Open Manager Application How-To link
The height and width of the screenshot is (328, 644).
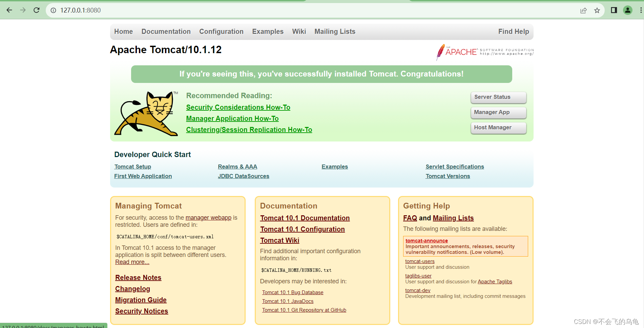coord(232,118)
